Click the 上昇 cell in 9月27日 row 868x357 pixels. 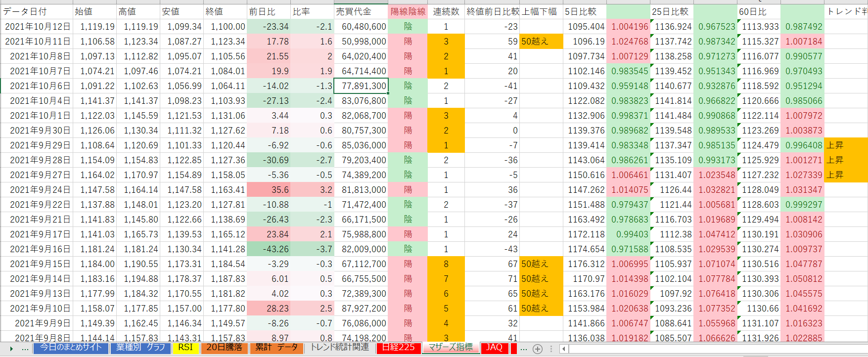[x=846, y=175]
